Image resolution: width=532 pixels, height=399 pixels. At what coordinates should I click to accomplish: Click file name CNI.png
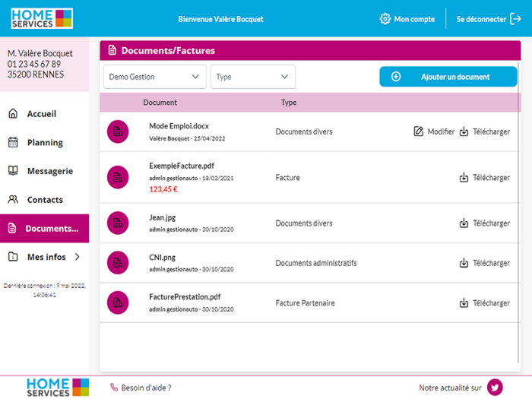[162, 257]
